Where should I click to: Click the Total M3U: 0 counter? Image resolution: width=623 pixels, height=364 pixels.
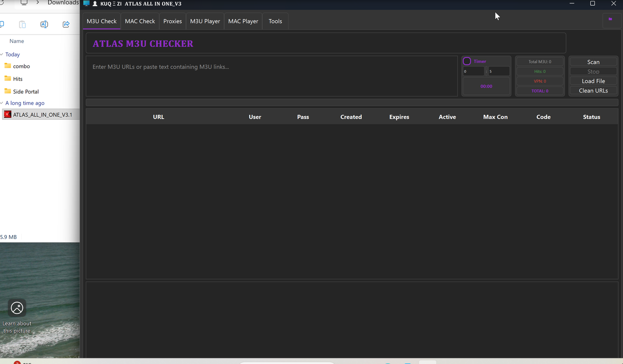pos(540,62)
